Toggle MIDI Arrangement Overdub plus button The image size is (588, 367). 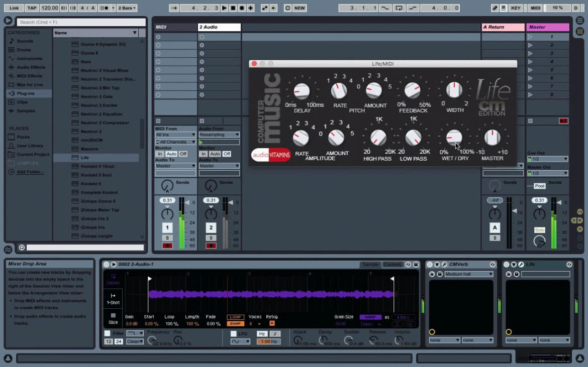point(250,8)
